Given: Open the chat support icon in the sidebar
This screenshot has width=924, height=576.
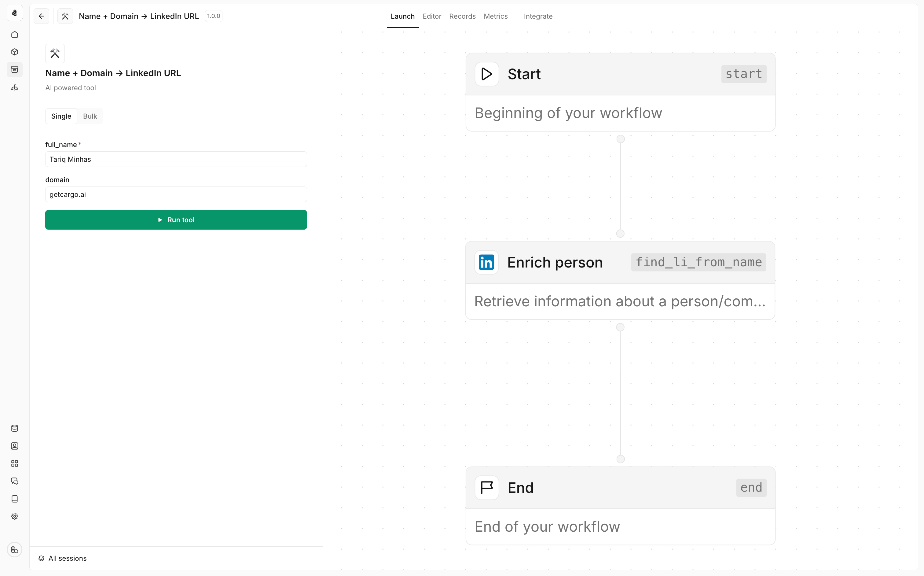Looking at the screenshot, I should [14, 481].
